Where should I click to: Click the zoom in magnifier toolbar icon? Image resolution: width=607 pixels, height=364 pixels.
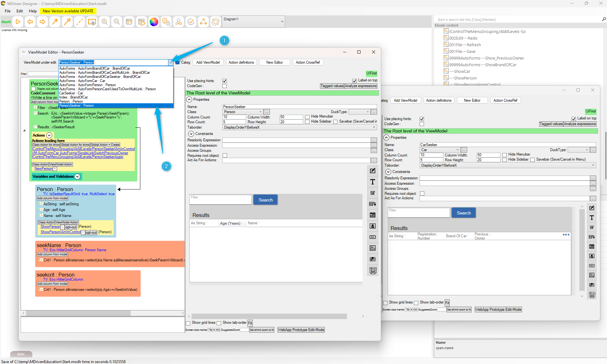(x=104, y=22)
